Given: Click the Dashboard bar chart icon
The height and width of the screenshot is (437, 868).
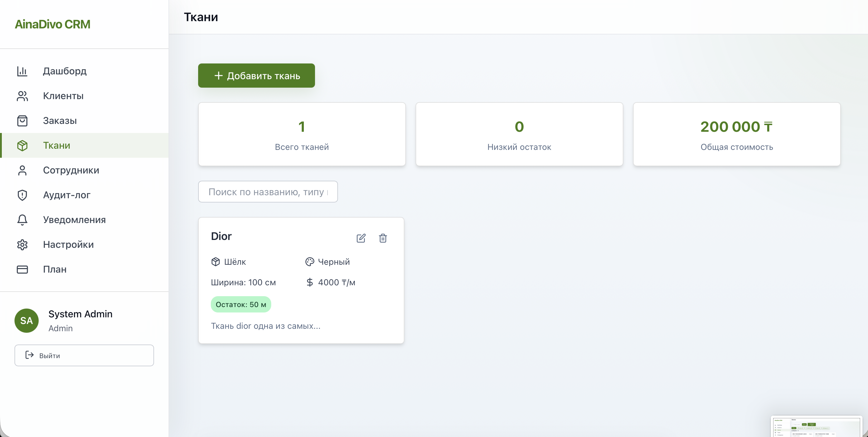Looking at the screenshot, I should click(22, 71).
